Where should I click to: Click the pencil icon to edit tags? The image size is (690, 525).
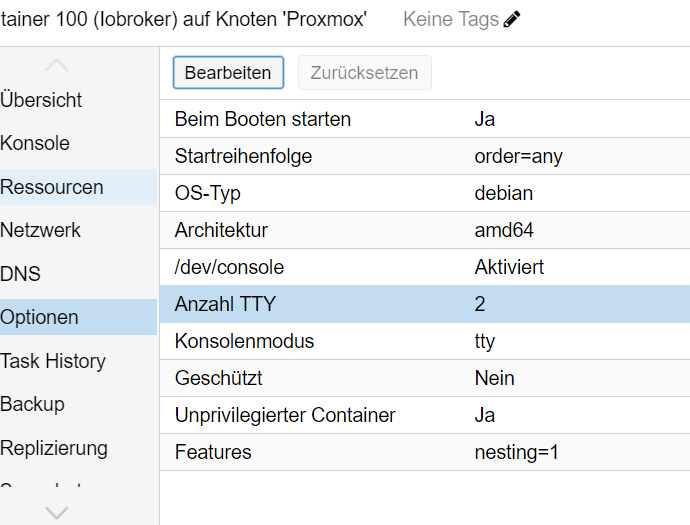[x=512, y=20]
